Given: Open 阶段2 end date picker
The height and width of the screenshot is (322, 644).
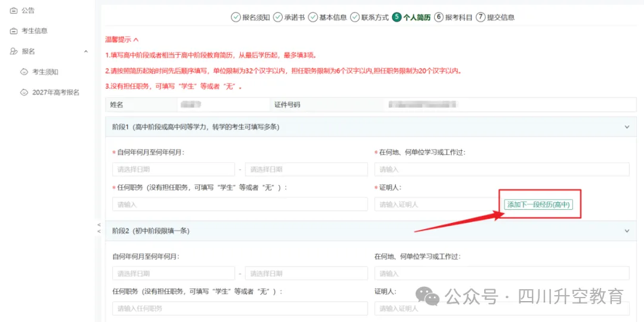Looking at the screenshot, I should click(306, 273).
